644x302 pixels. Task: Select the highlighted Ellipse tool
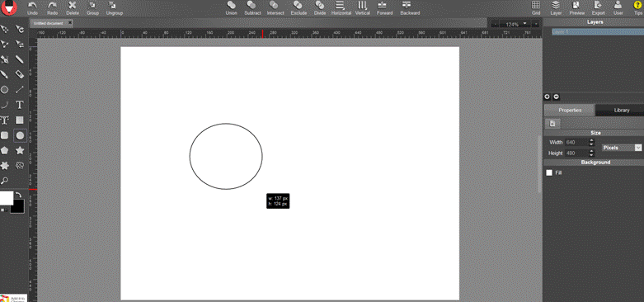point(20,135)
